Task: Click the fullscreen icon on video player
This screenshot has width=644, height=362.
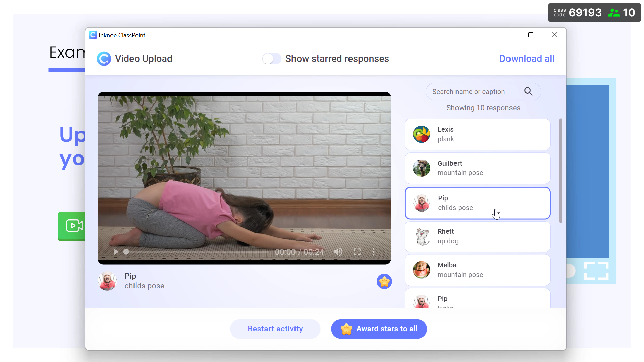Action: pos(357,252)
